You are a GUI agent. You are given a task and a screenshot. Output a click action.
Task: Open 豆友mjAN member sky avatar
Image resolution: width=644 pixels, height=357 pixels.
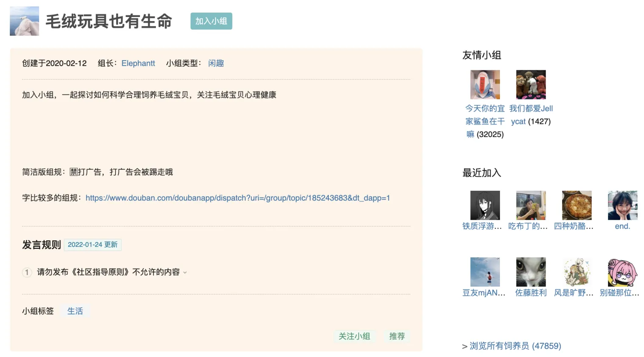pos(485,272)
